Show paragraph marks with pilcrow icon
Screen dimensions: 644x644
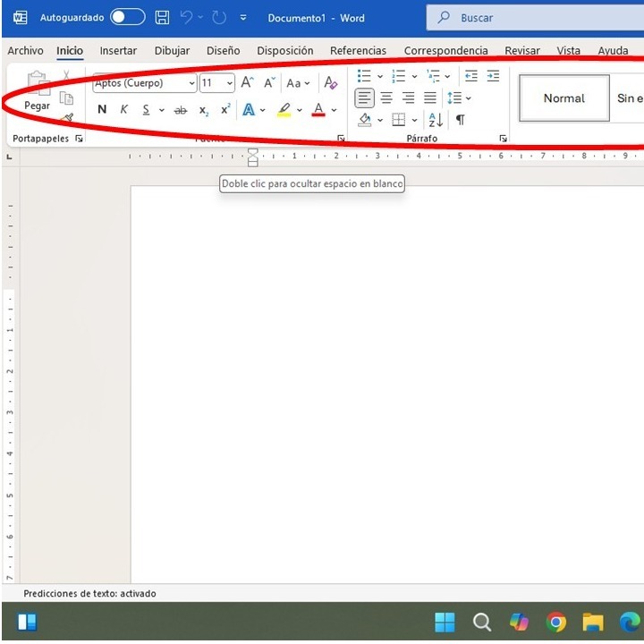461,120
